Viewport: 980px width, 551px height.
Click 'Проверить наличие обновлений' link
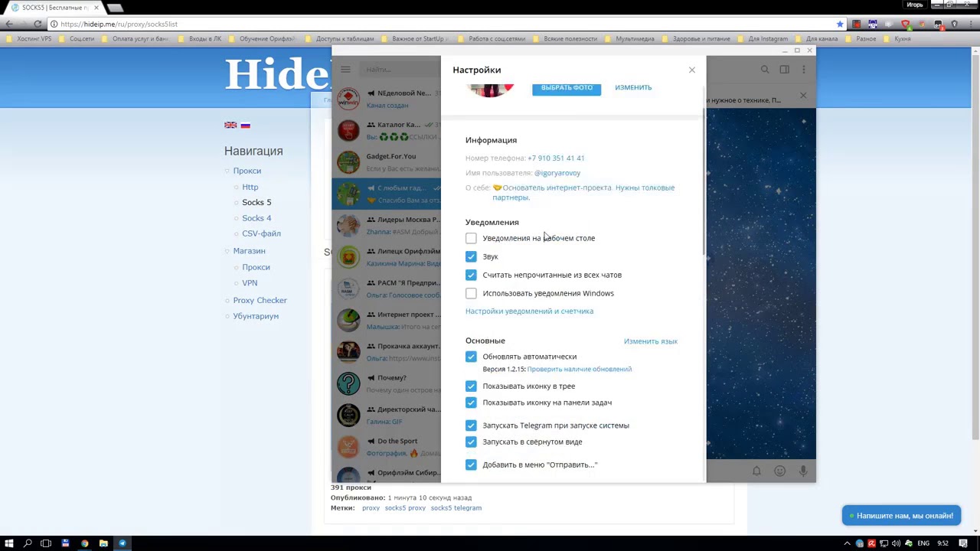pyautogui.click(x=580, y=369)
